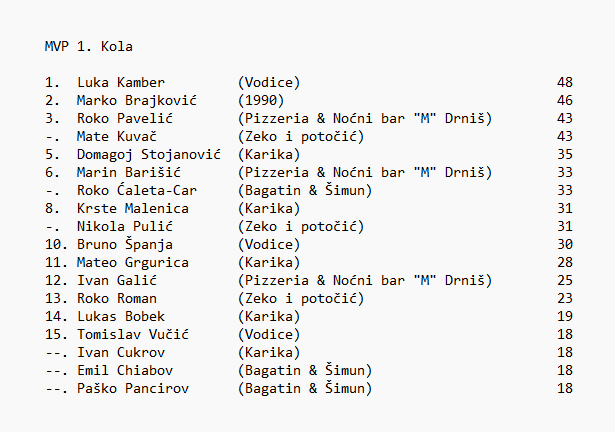Screen dimensions: 615x432
Task: Click the score 46
Action: point(564,100)
